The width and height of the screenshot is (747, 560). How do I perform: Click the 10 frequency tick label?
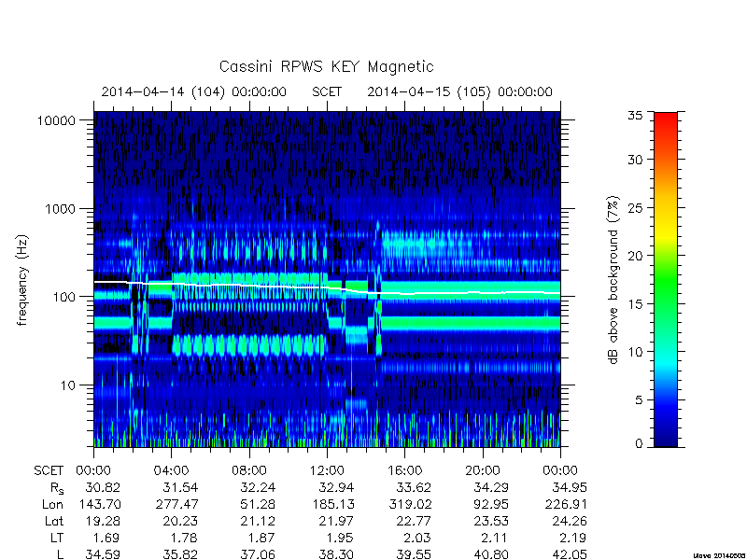click(x=68, y=385)
